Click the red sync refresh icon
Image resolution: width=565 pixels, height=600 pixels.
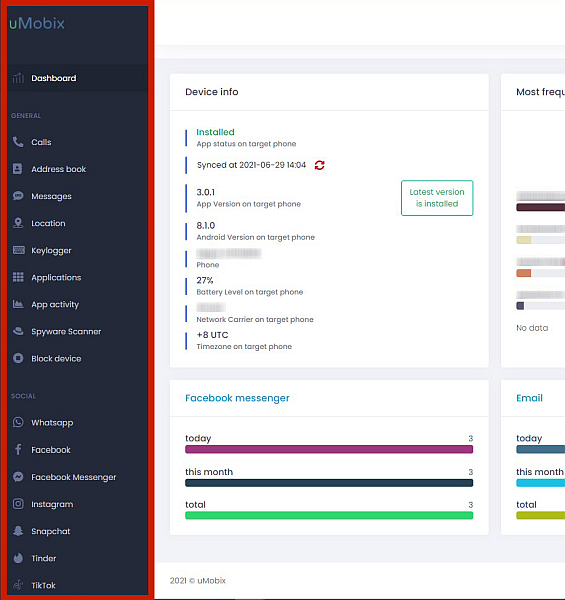(319, 165)
